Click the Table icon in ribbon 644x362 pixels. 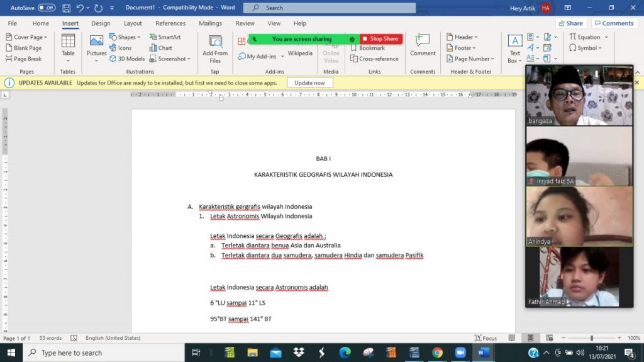point(68,45)
